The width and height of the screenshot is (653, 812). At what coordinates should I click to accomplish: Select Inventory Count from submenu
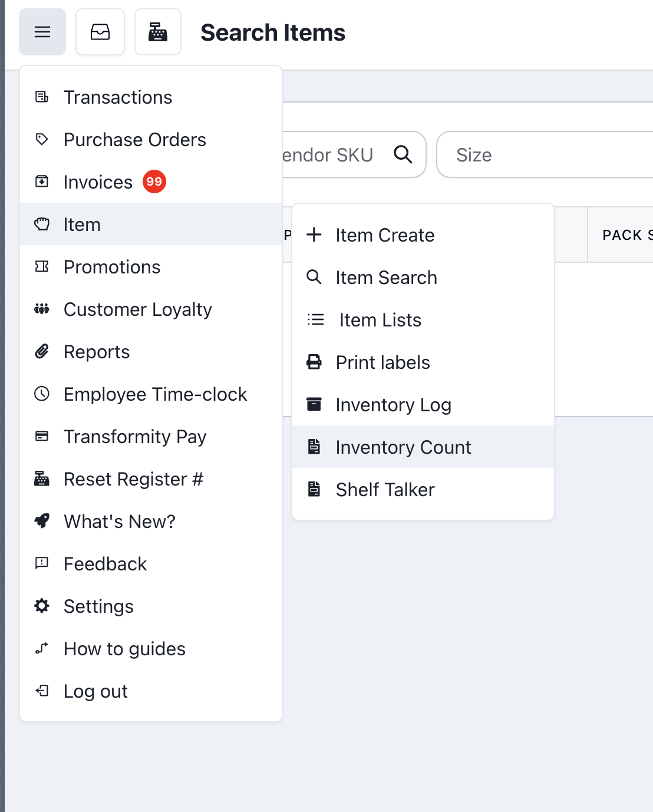tap(403, 447)
